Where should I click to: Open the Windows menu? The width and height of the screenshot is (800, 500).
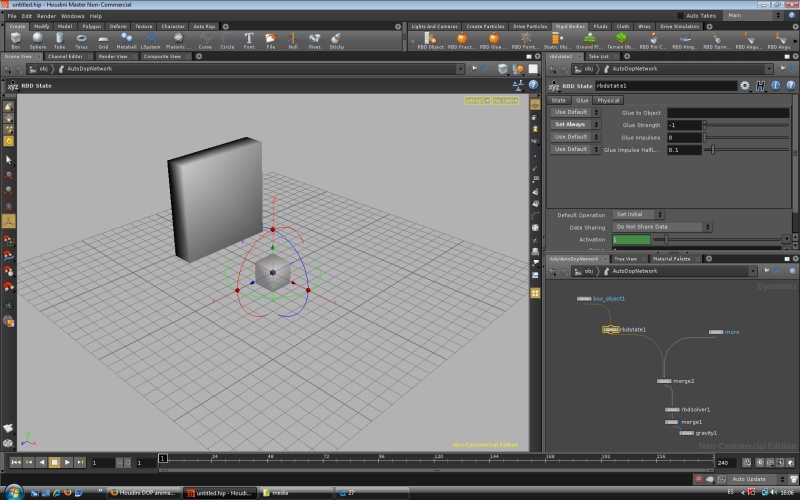click(72, 16)
